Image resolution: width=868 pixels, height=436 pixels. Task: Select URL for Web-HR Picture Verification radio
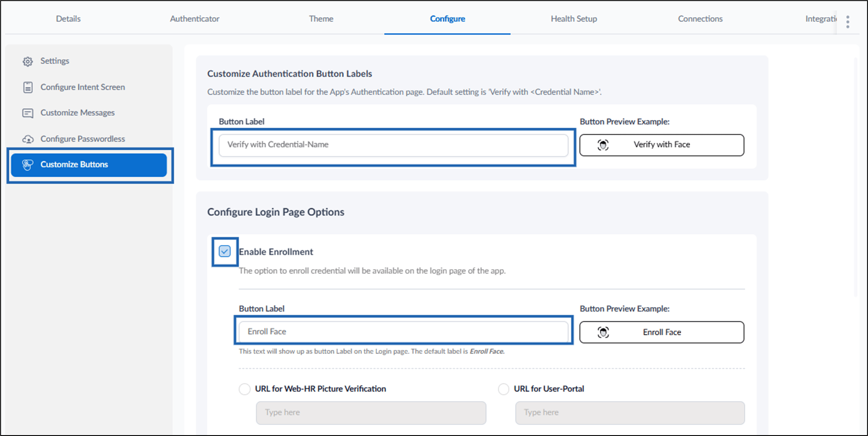point(245,389)
